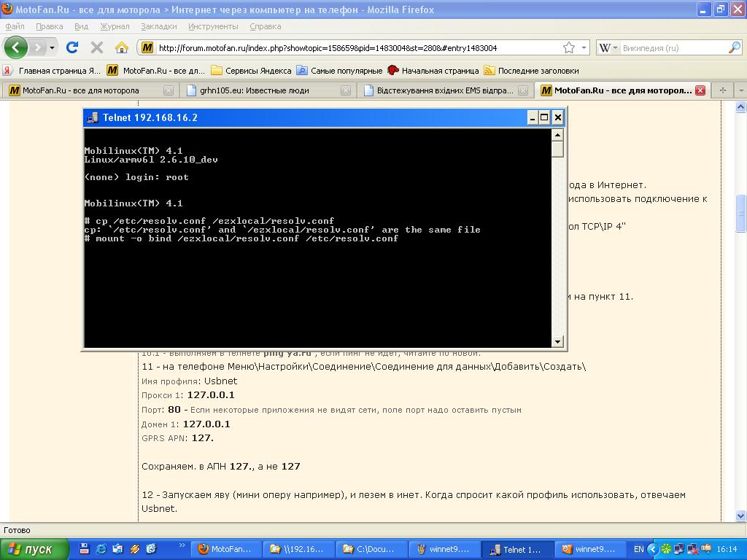The height and width of the screenshot is (560, 747).
Task: Open the Сервисы Яндекса bookmark folder
Action: point(251,71)
